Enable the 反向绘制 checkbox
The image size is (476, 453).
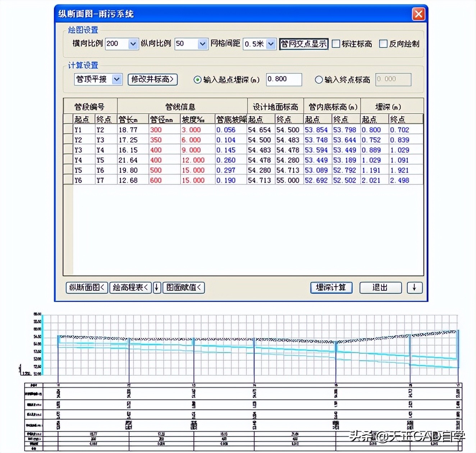coord(383,44)
